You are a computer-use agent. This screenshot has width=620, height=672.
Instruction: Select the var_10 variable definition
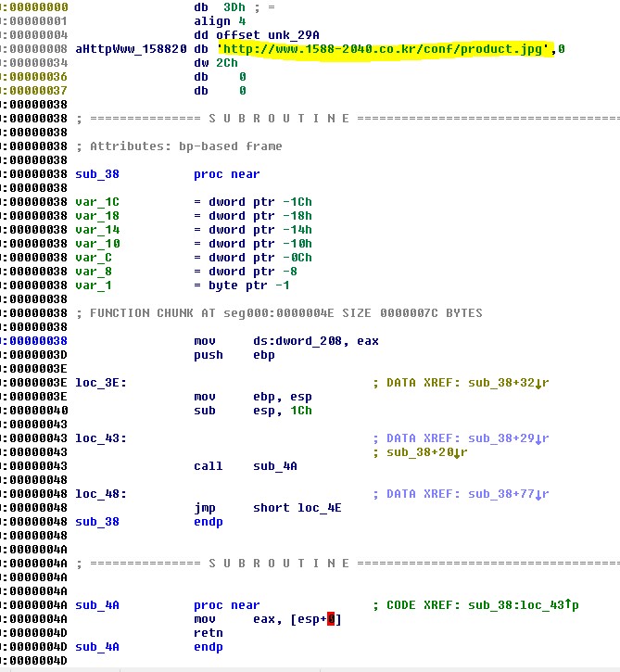194,244
